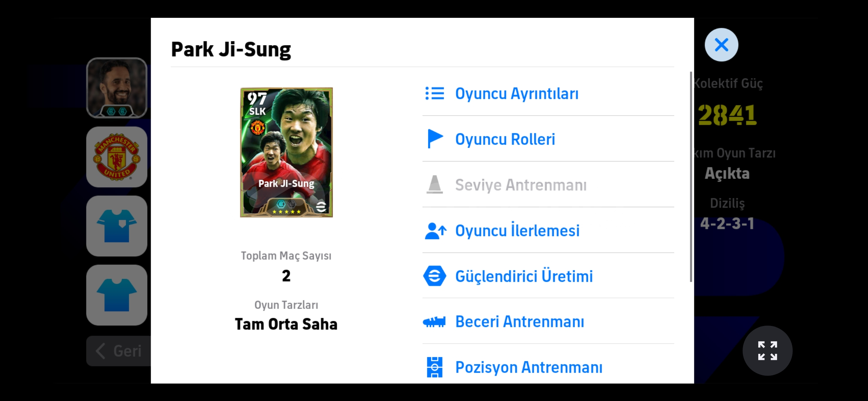Click the Pozisyon Antrenmanı pitch icon

click(434, 367)
